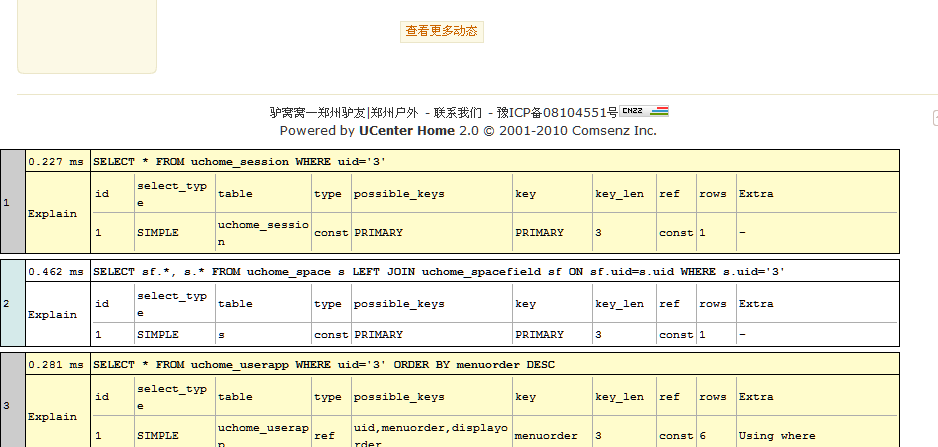The image size is (938, 447).
Task: Open the 驴窝窝—郑州驴友|郑州户外 footer link
Action: [x=344, y=112]
